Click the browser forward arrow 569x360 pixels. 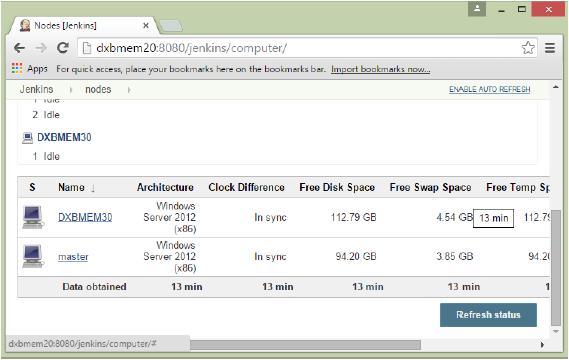[x=41, y=48]
